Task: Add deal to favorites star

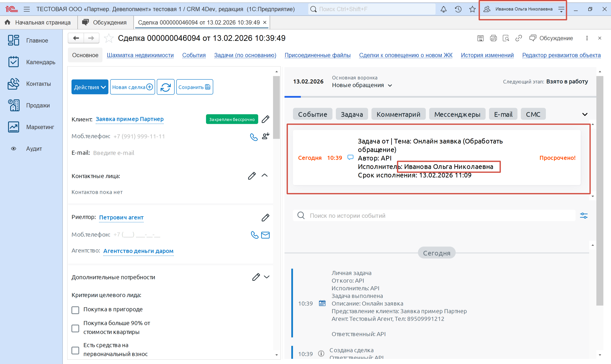Action: 109,38
